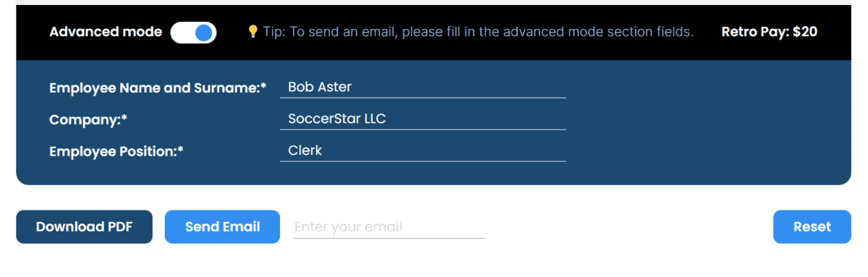The height and width of the screenshot is (277, 868).
Task: Click the email tip message text
Action: click(478, 32)
